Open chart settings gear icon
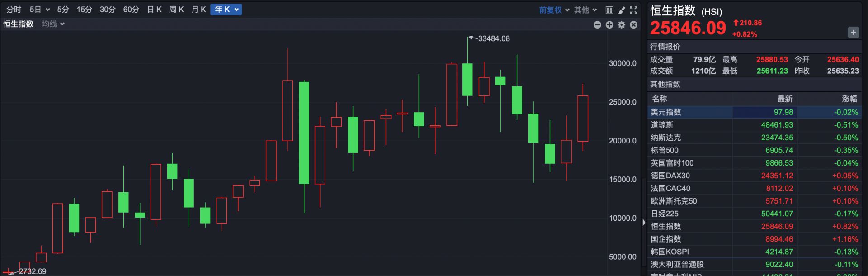The height and width of the screenshot is (276, 868). click(x=622, y=25)
